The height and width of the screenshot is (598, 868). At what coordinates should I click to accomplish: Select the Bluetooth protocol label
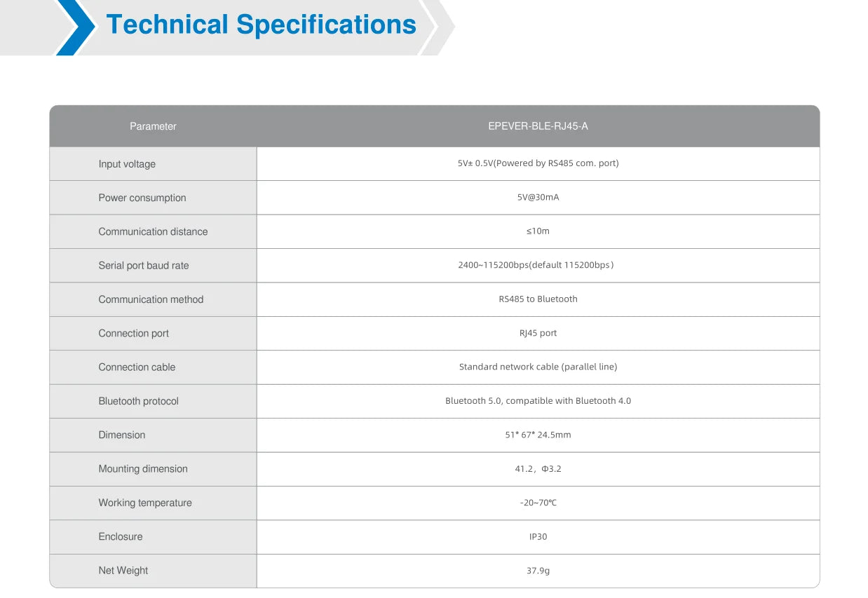click(138, 401)
